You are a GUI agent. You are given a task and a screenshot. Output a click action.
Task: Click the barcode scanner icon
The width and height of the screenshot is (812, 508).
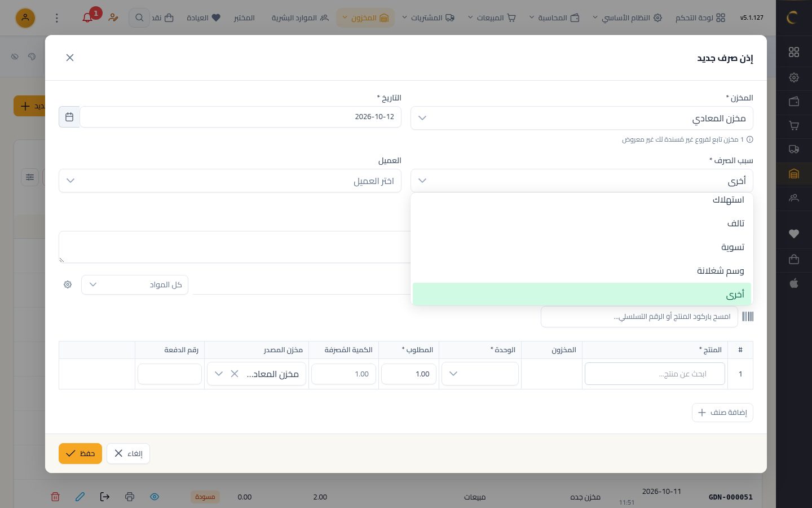tap(748, 317)
